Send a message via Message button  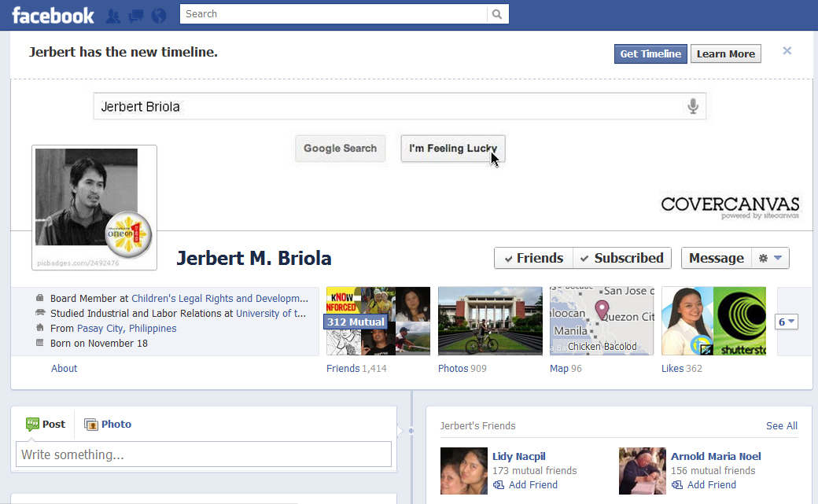click(x=716, y=258)
